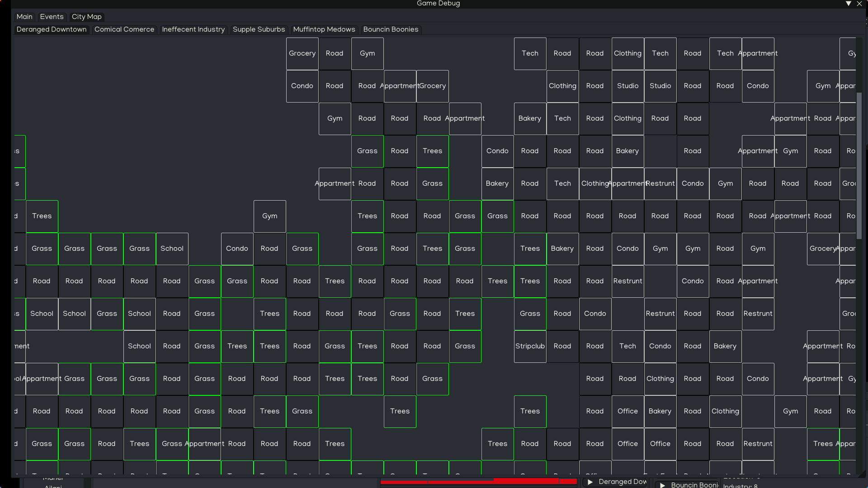Expand the Bouncin Booni tree node

point(663,485)
